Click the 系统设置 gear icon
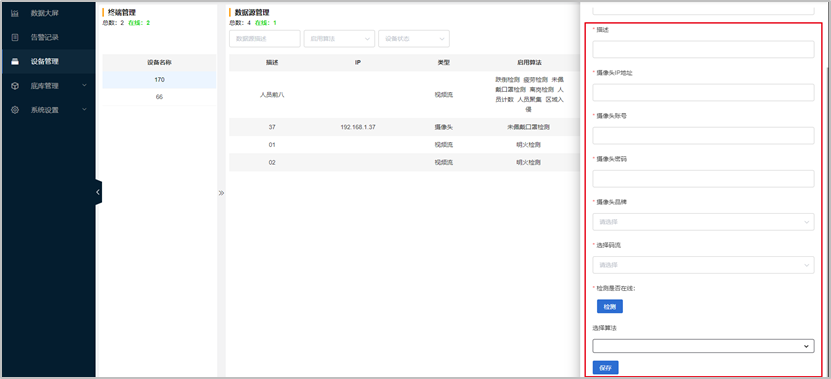 pos(15,110)
